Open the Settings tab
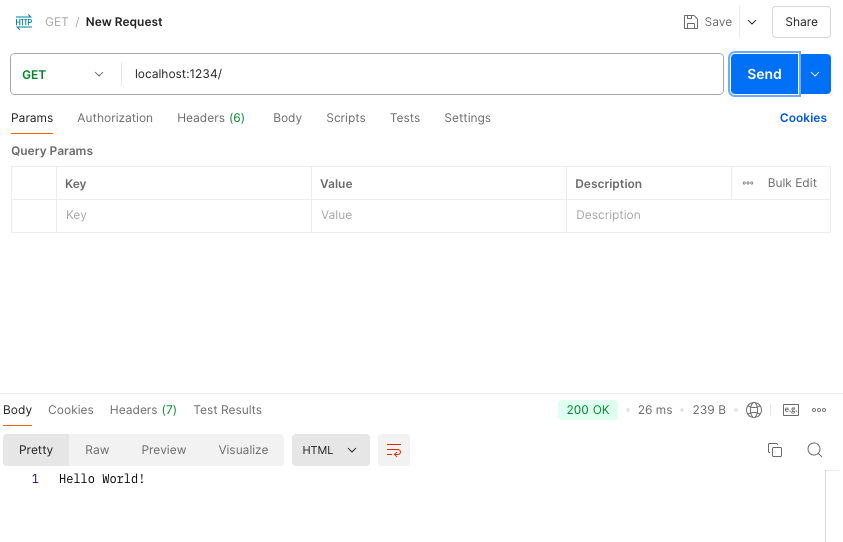Viewport: 843px width, 542px height. click(x=467, y=118)
